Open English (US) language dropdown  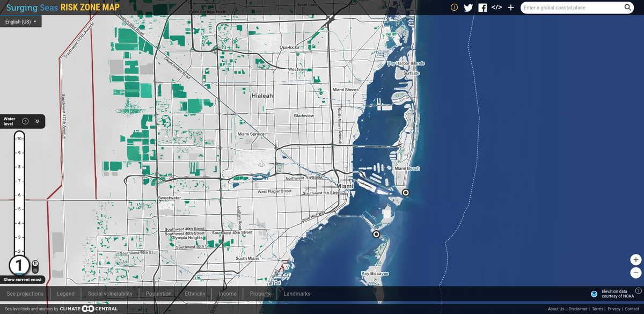tap(21, 21)
